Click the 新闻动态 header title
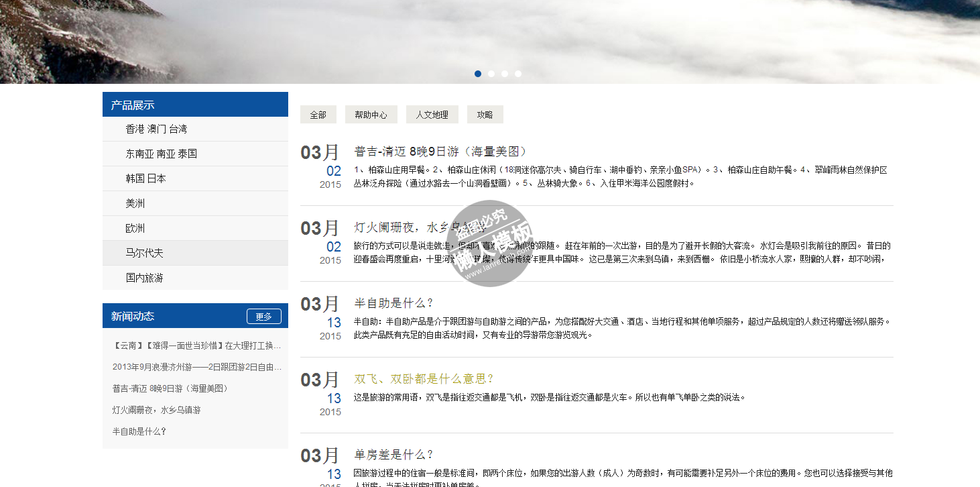The width and height of the screenshot is (980, 487). point(133,316)
